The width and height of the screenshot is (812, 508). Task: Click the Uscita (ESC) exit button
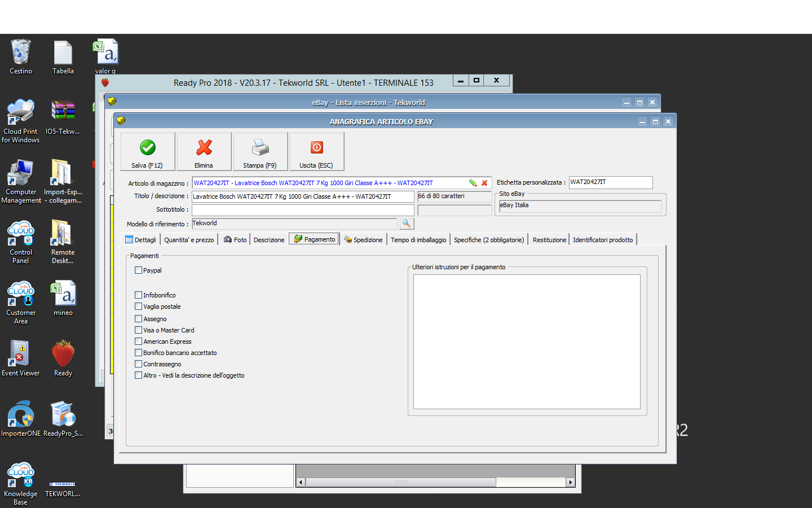317,151
